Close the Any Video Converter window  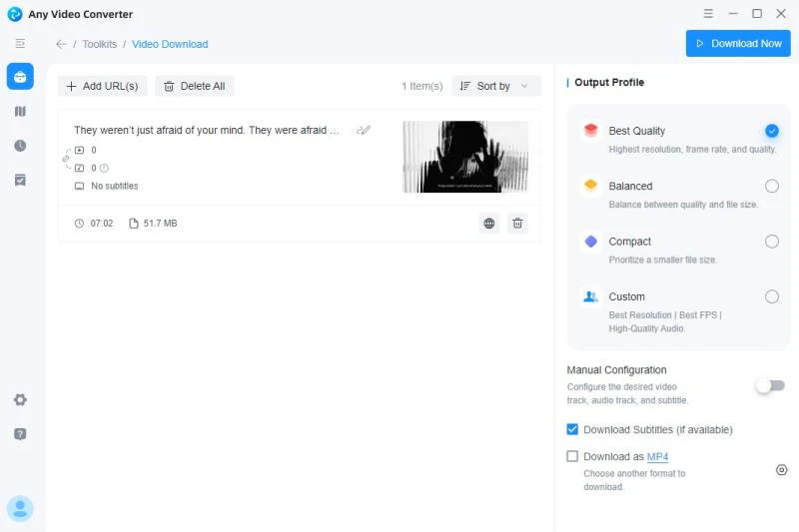click(781, 14)
